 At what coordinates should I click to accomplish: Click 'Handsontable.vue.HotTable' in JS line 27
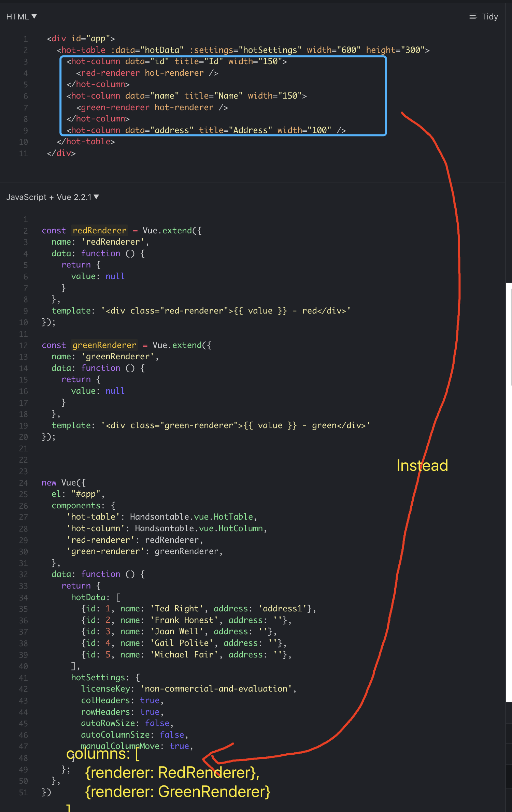coord(191,517)
